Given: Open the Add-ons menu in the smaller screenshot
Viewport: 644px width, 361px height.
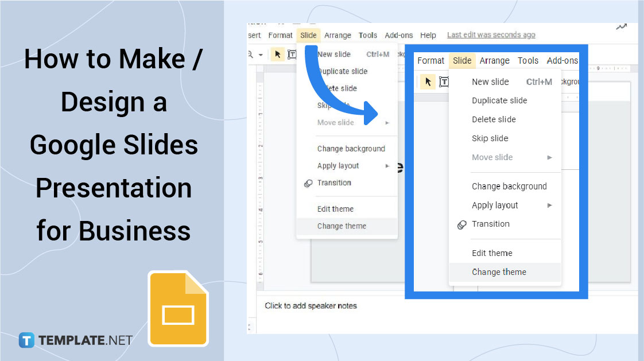Looking at the screenshot, I should click(x=399, y=36).
